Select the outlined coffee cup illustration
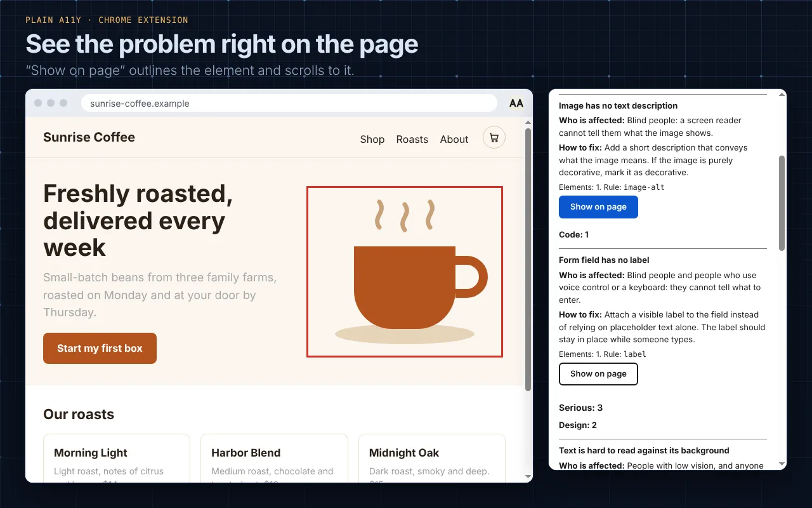The height and width of the screenshot is (508, 812). (405, 272)
